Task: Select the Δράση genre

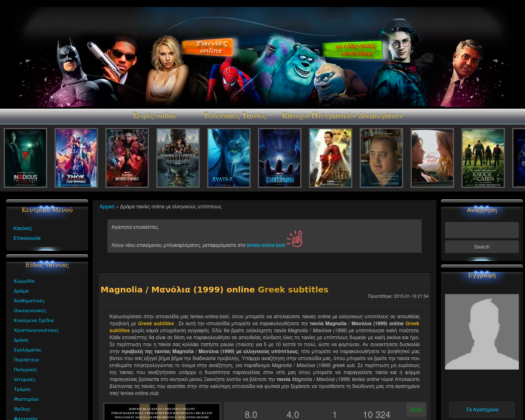Action: [x=21, y=340]
